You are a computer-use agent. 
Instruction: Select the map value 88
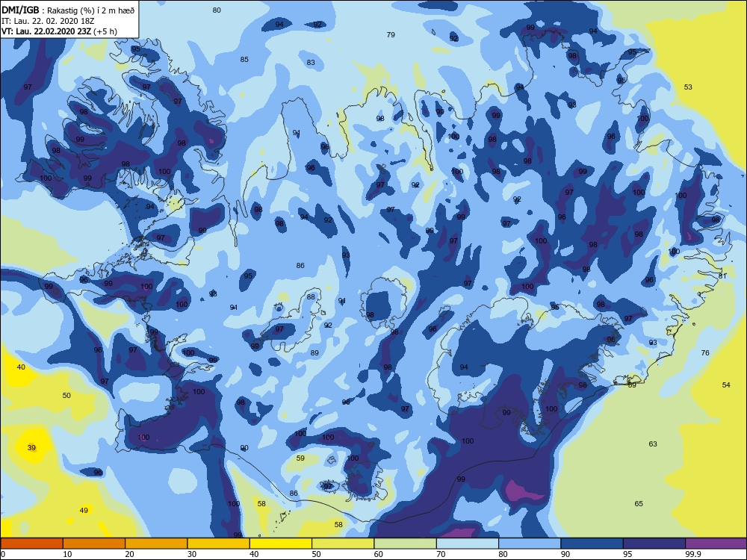click(x=311, y=296)
